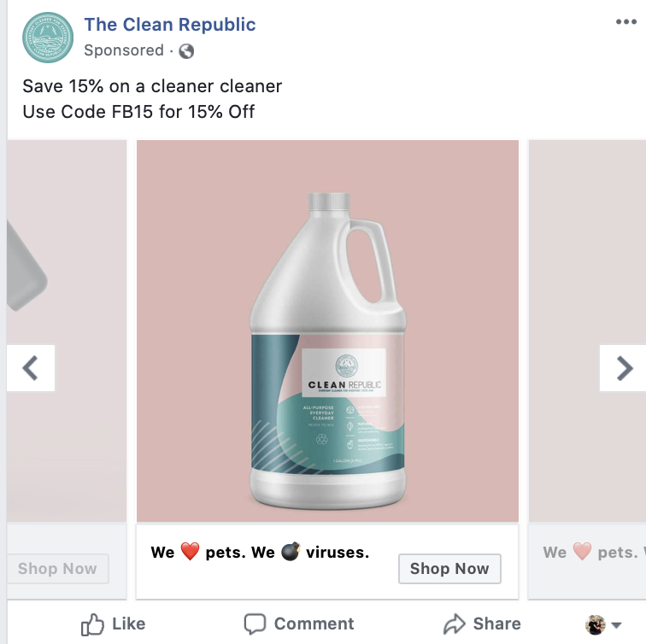The height and width of the screenshot is (644, 646).
Task: Click the small user avatar near Share
Action: click(x=596, y=624)
